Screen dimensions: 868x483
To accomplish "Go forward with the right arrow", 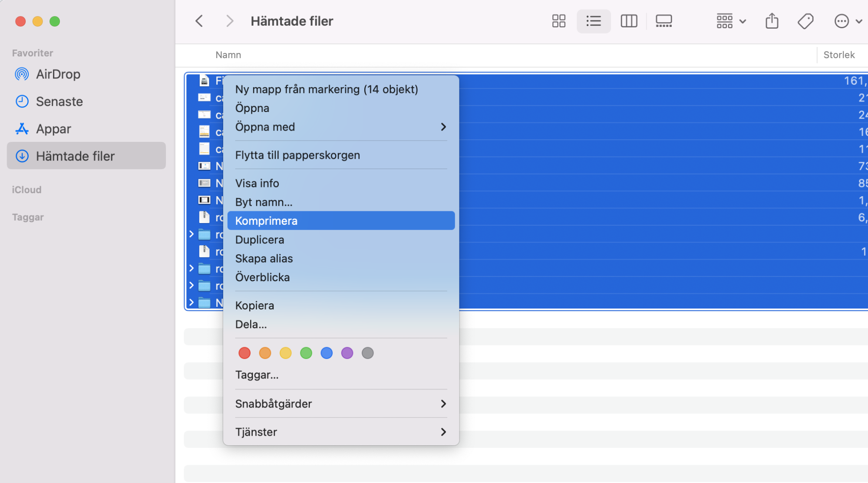I will [230, 21].
